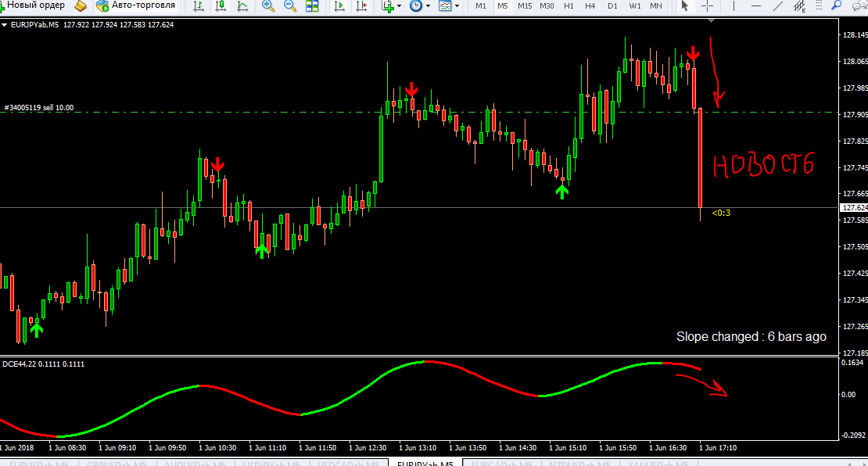
Task: Select the M5 timeframe
Action: coord(502,6)
